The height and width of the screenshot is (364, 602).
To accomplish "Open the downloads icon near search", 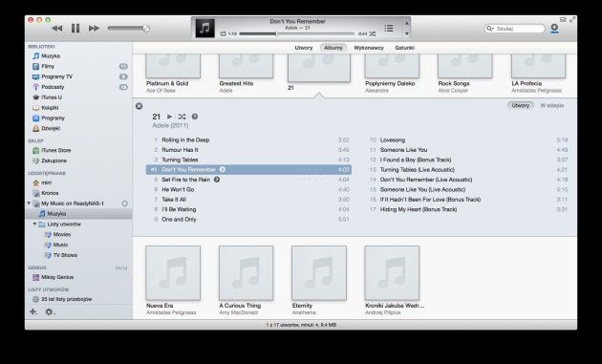I will (554, 29).
